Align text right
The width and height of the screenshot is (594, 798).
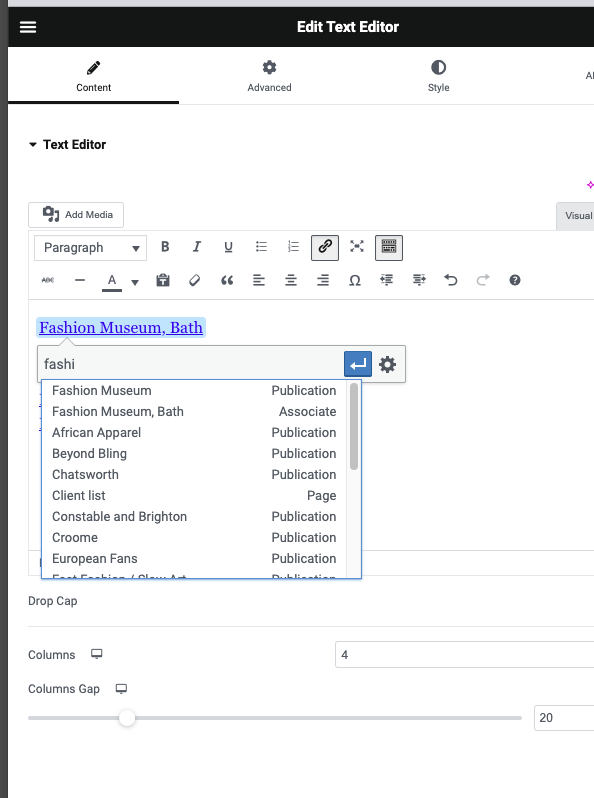click(323, 280)
